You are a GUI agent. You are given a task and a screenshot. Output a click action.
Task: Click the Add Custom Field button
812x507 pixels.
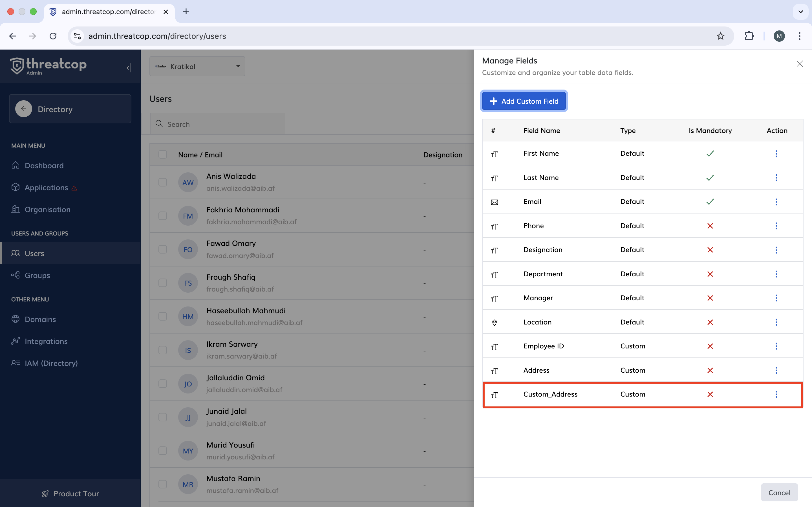coord(524,101)
